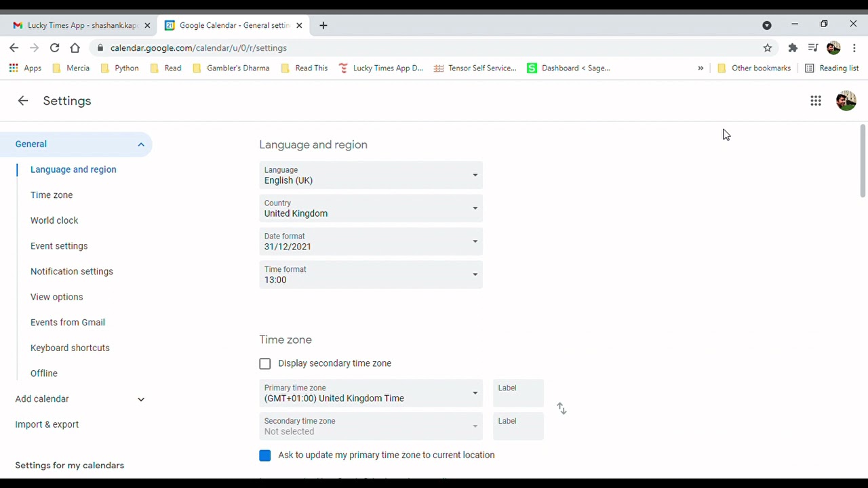Uncheck Ask to update primary time zone

[265, 455]
